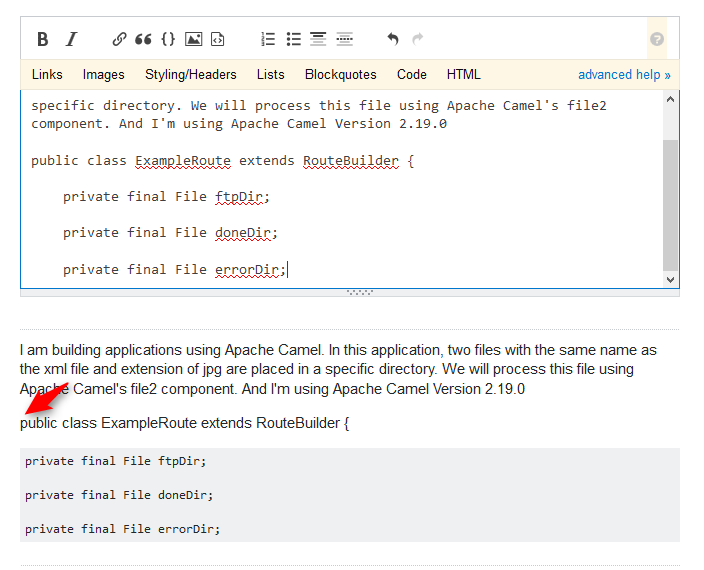Open the advanced help » link
704x570 pixels.
[624, 74]
